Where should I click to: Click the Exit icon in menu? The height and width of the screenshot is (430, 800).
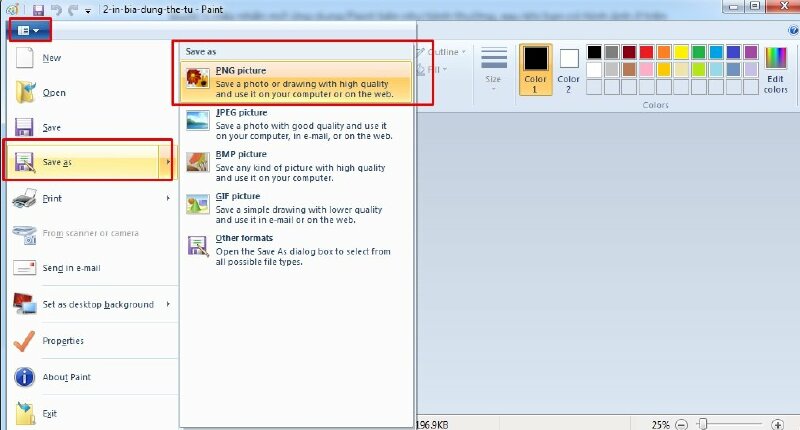[x=25, y=412]
